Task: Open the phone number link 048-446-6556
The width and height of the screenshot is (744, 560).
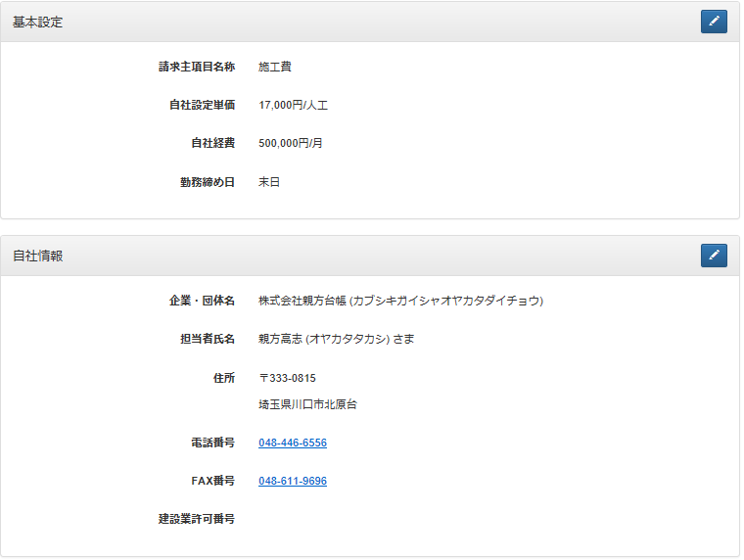Action: pos(293,443)
